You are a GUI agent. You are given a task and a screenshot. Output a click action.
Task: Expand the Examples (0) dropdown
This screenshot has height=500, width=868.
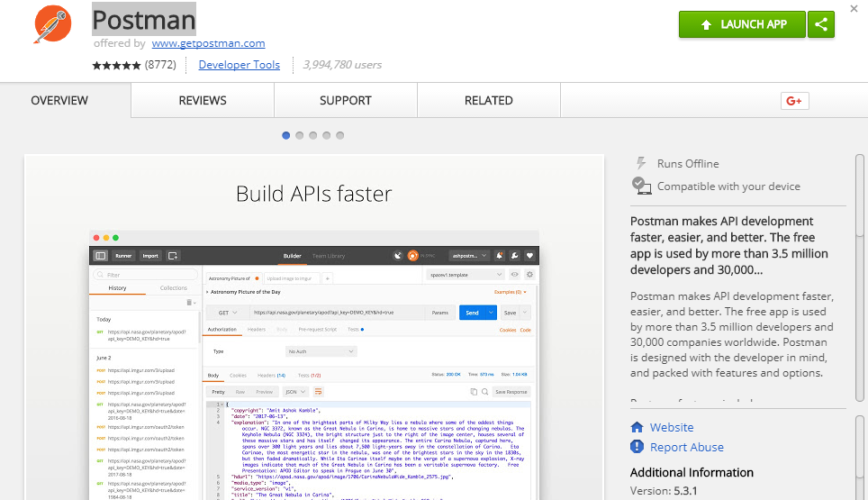[x=510, y=292]
